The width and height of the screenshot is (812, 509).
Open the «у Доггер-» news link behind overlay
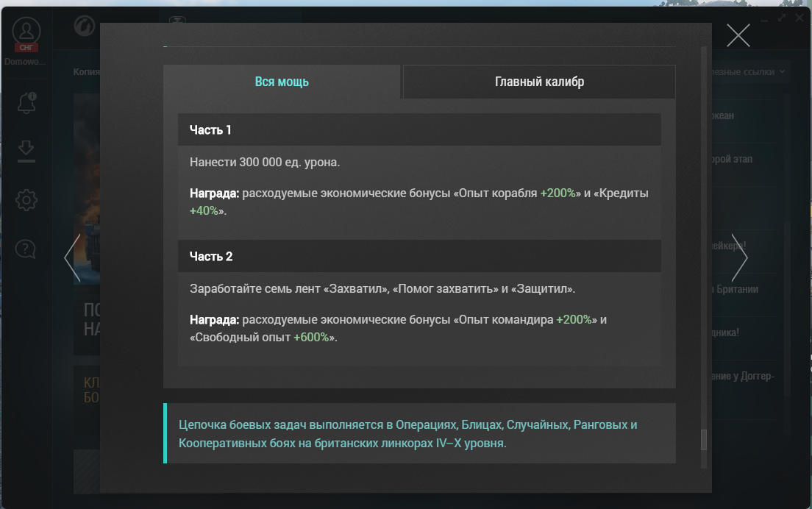(744, 377)
